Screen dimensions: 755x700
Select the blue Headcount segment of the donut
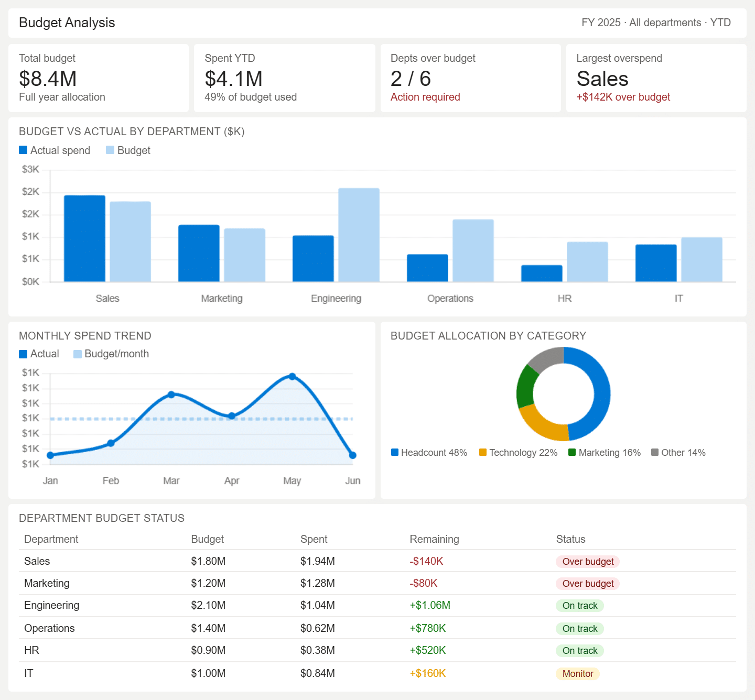coord(602,392)
